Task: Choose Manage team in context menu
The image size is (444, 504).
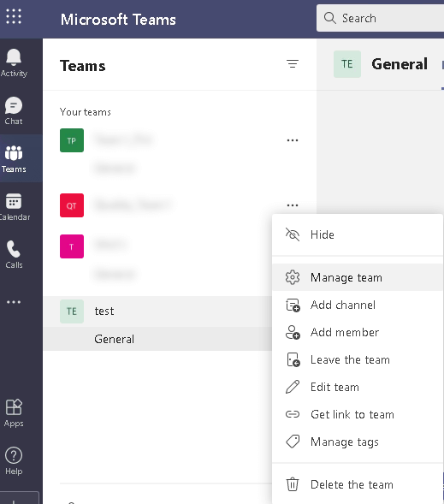Action: (x=358, y=277)
